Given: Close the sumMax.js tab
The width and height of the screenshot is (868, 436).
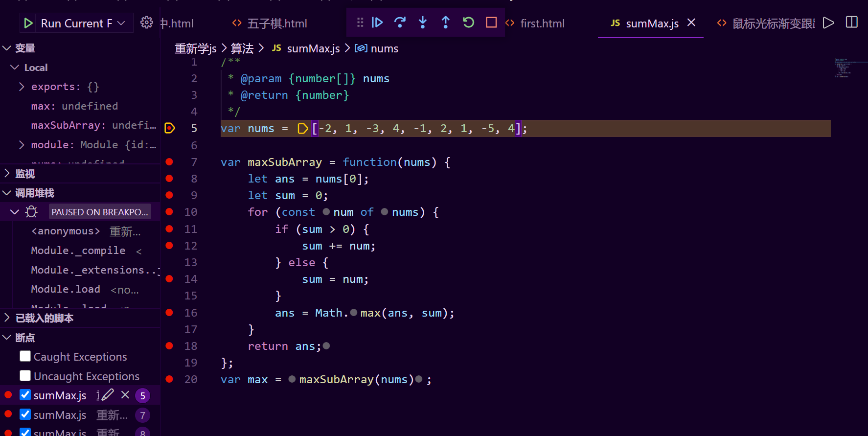Looking at the screenshot, I should click(691, 23).
